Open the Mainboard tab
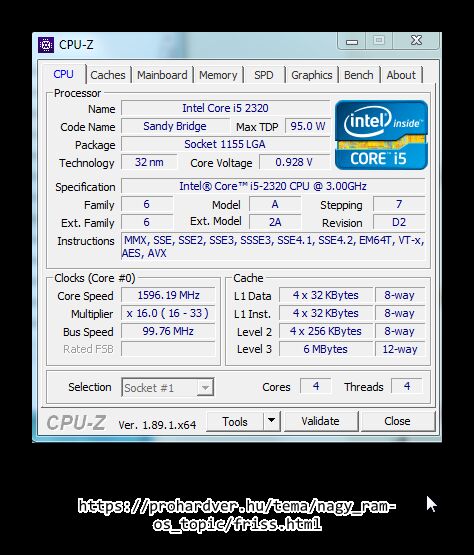This screenshot has width=474, height=555. coord(162,75)
